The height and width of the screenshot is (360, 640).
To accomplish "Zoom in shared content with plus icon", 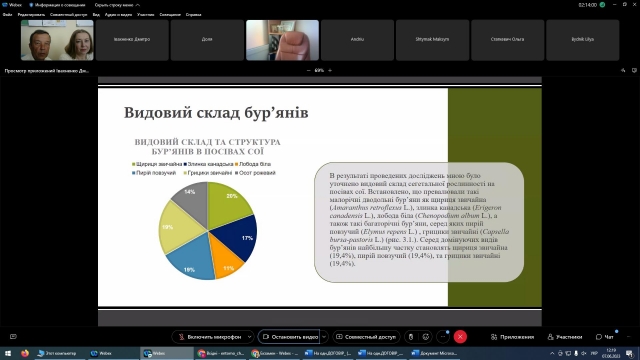I will pos(330,70).
